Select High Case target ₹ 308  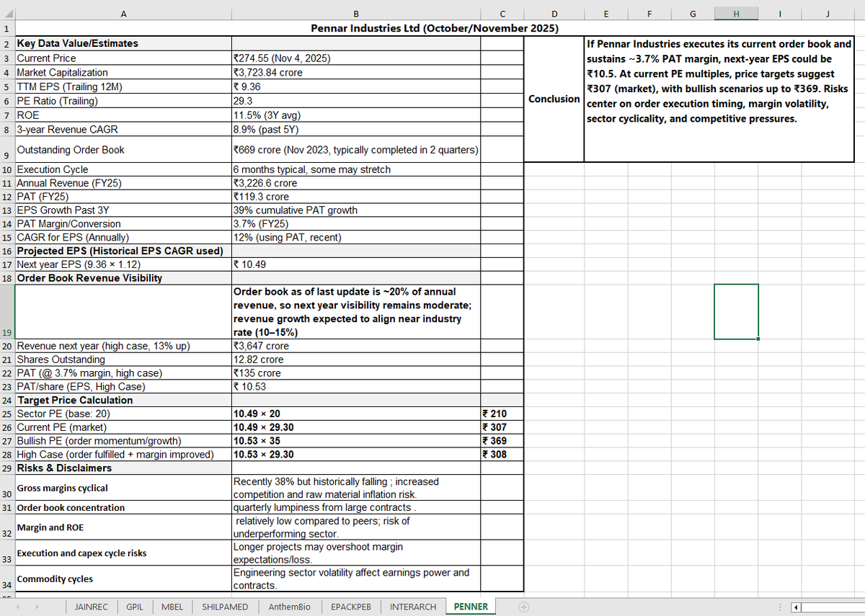(502, 455)
